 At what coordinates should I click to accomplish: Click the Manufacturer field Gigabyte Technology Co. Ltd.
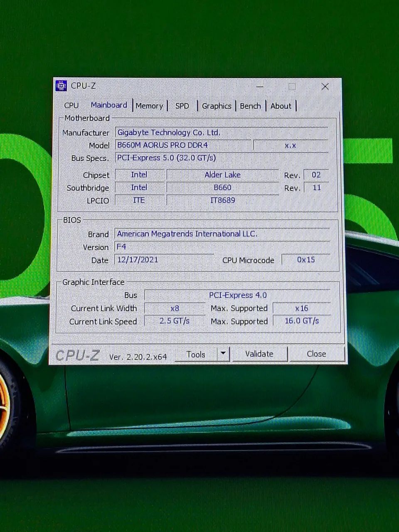[222, 133]
